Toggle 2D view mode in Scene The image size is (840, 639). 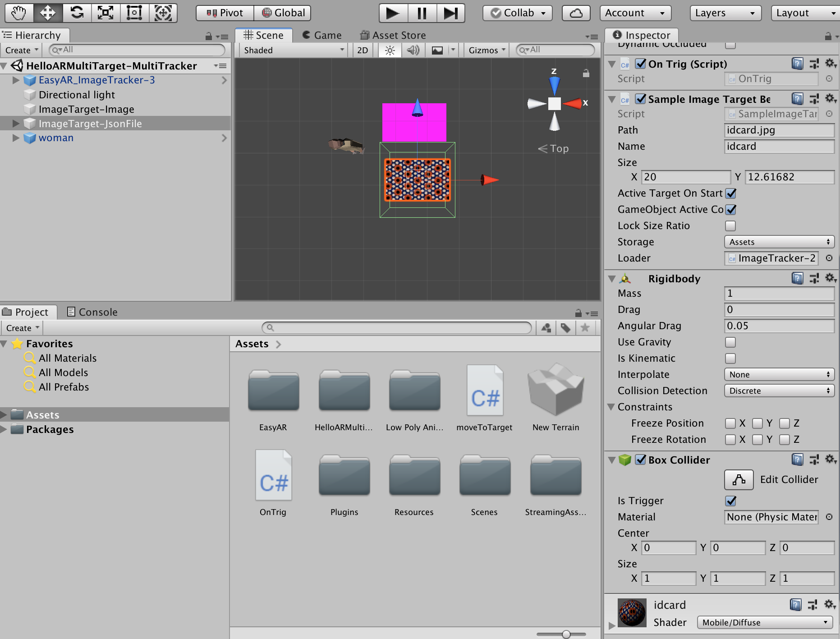pyautogui.click(x=363, y=50)
